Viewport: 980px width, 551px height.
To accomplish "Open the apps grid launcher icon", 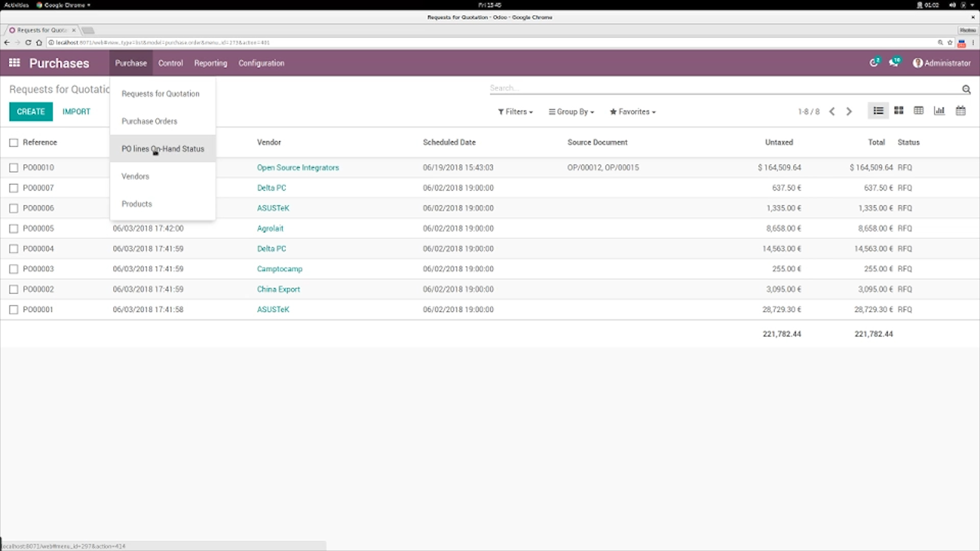I will click(x=14, y=63).
